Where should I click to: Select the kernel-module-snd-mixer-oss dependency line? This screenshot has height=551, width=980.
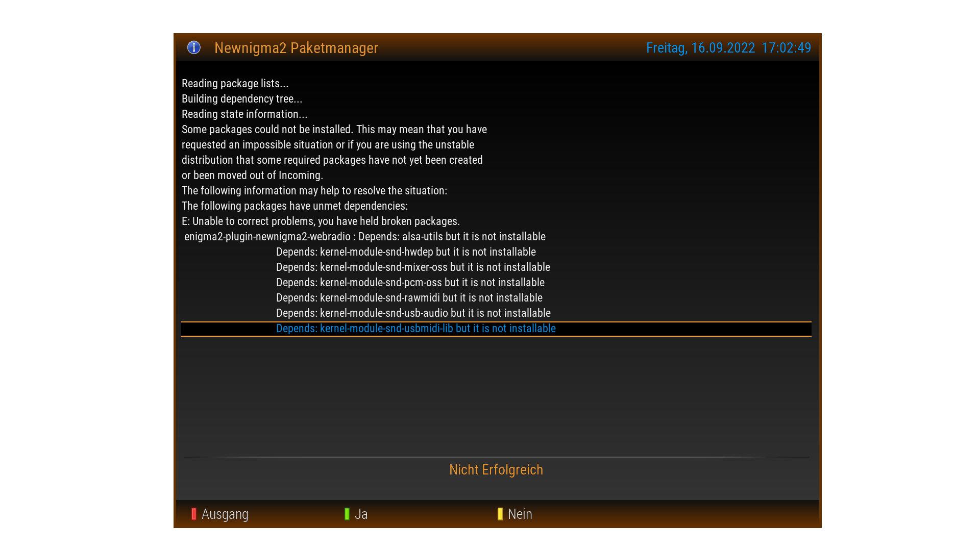pos(496,267)
